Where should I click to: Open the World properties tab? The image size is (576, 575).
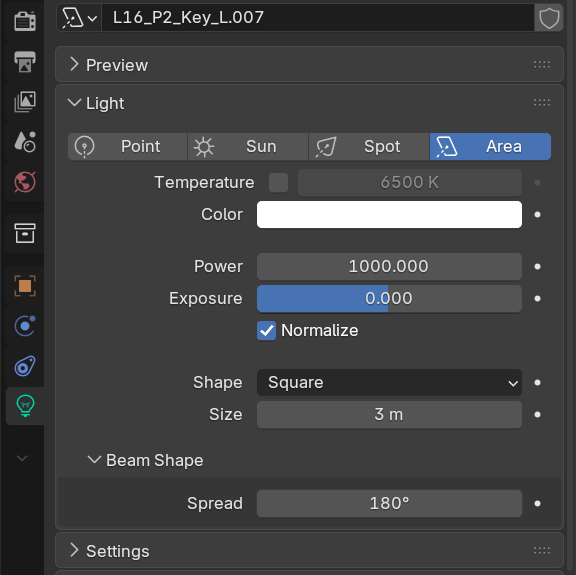click(x=25, y=182)
